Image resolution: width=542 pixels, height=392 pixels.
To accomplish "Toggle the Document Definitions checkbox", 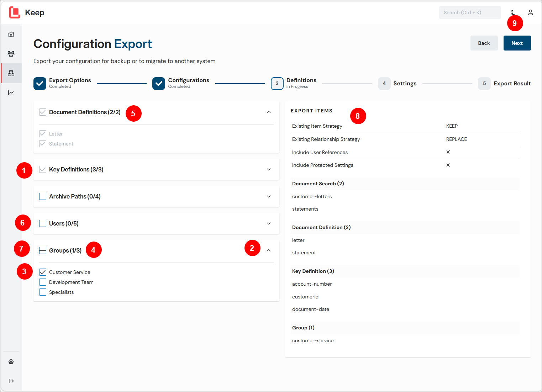I will (43, 112).
